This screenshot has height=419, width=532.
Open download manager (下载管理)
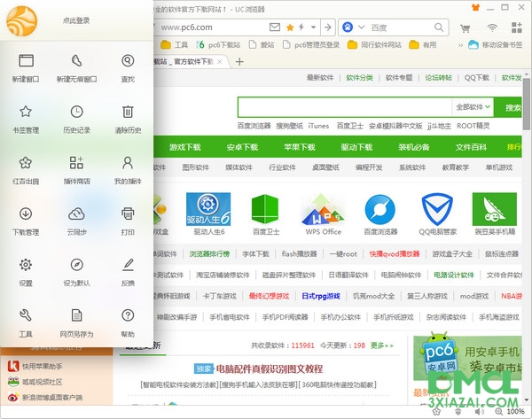(x=26, y=221)
